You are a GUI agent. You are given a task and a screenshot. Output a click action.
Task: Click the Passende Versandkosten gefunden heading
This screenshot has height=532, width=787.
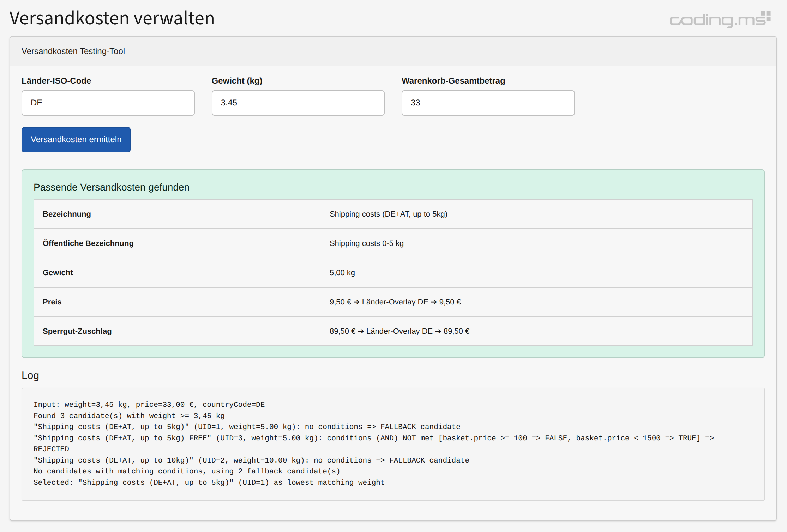tap(112, 187)
